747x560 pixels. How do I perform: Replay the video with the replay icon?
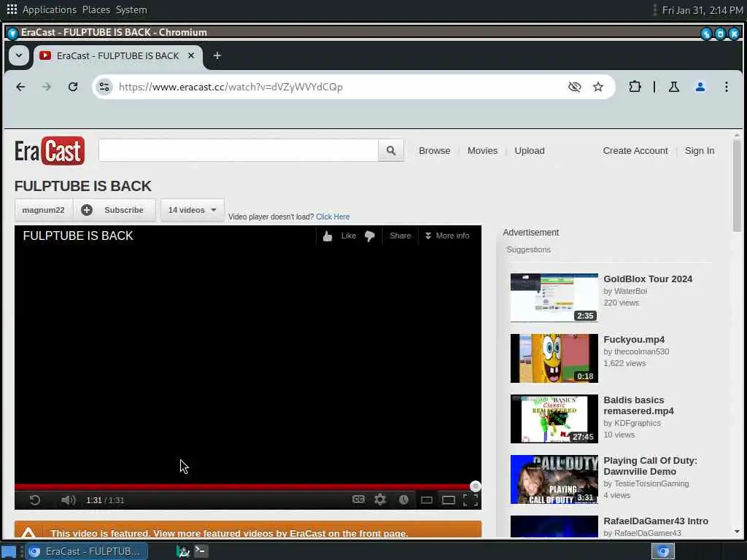click(35, 500)
